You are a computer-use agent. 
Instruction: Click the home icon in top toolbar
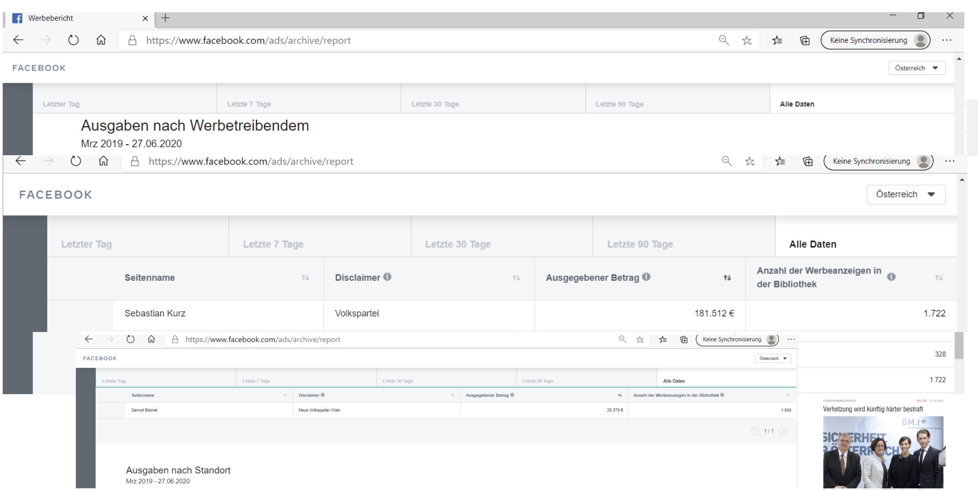pyautogui.click(x=101, y=40)
